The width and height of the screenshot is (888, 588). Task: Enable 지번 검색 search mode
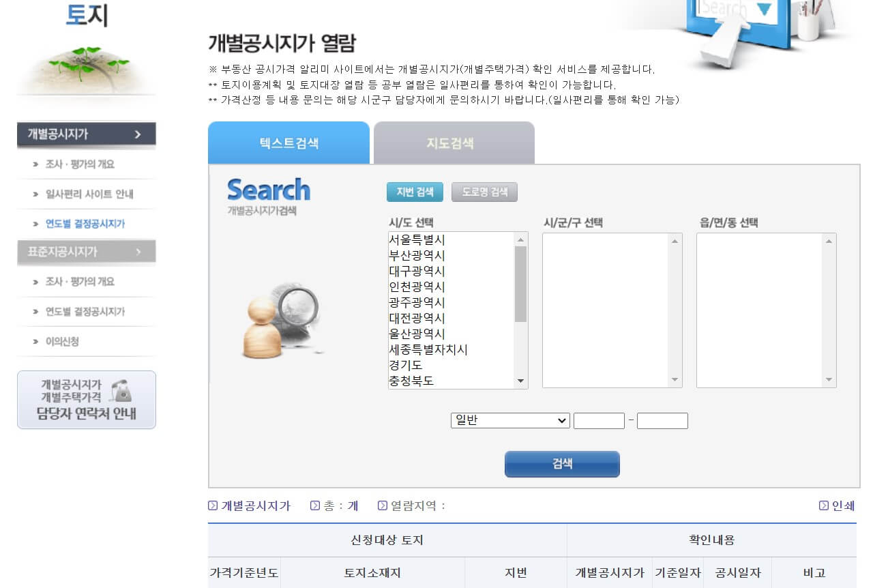click(416, 192)
